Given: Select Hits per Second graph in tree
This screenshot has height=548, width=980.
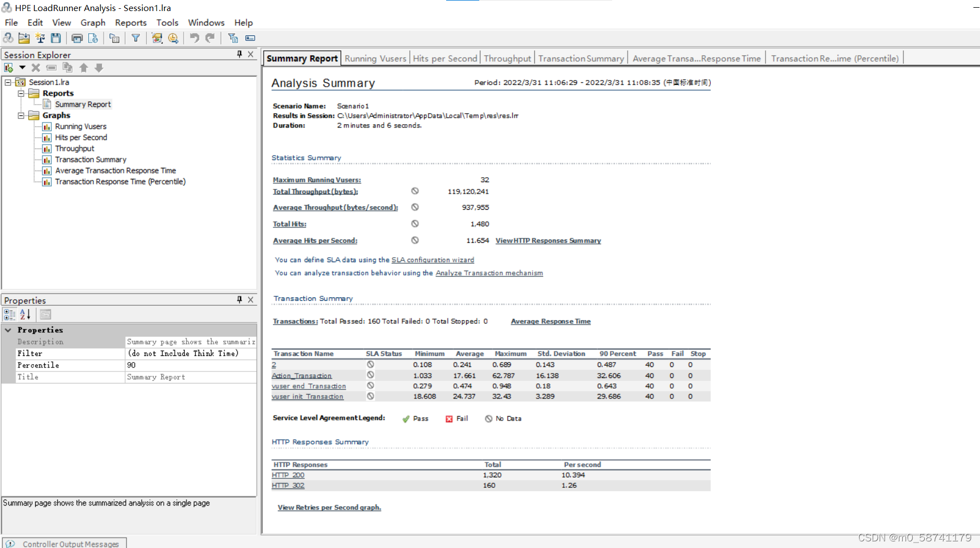Looking at the screenshot, I should pos(81,137).
